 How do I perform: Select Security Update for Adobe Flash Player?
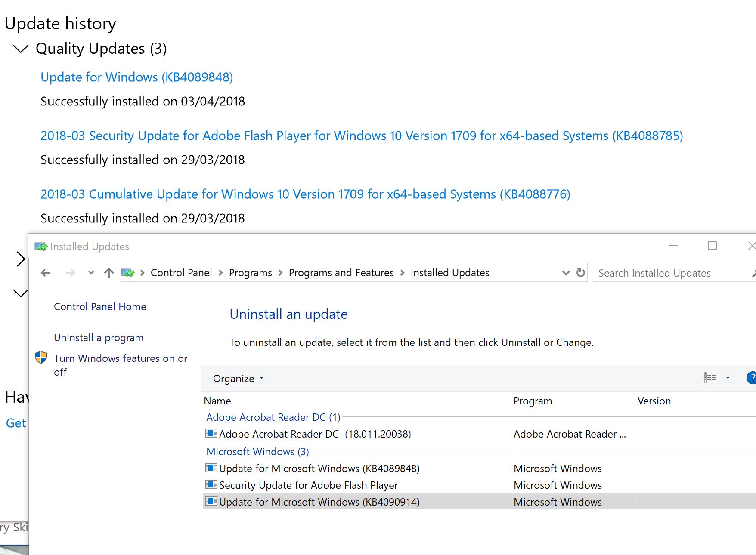pos(308,485)
